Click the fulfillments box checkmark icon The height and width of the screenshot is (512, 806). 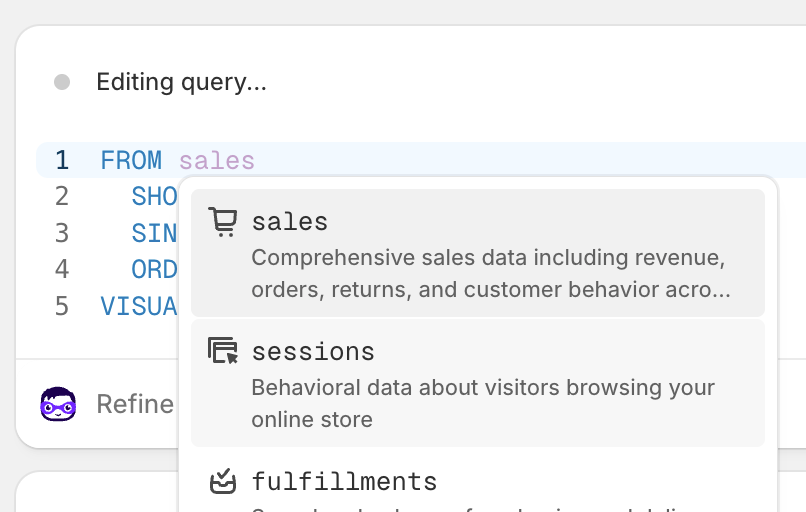coord(222,482)
